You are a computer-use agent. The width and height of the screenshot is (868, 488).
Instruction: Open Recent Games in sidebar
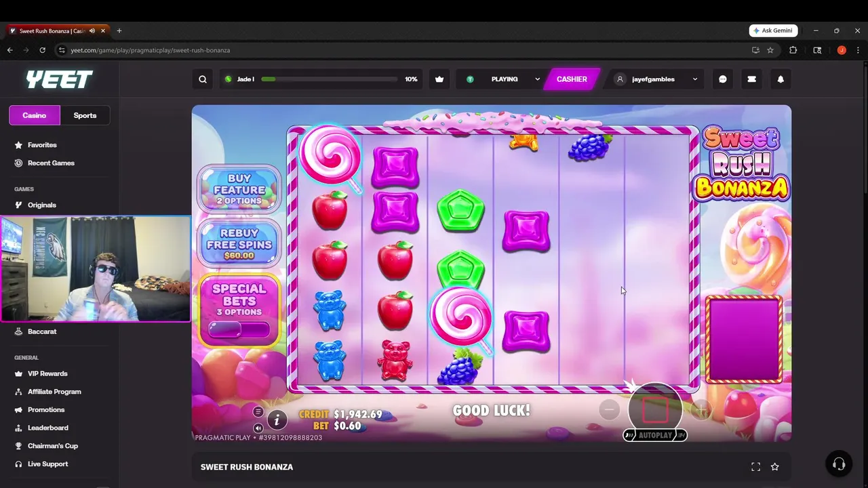[x=51, y=163]
